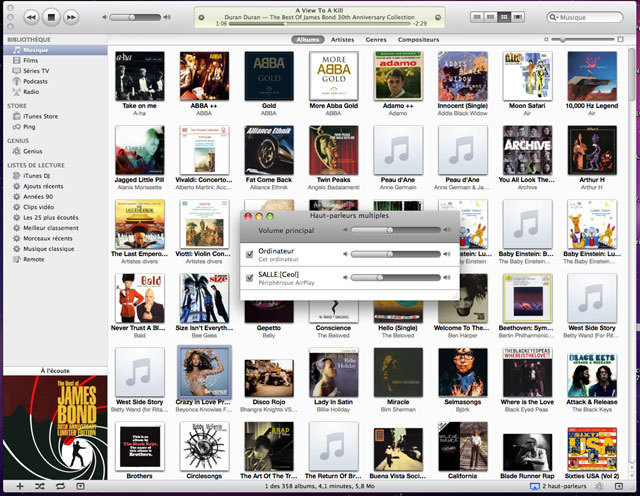Open the Moon Safari album by Air
The height and width of the screenshot is (496, 640).
[x=527, y=76]
